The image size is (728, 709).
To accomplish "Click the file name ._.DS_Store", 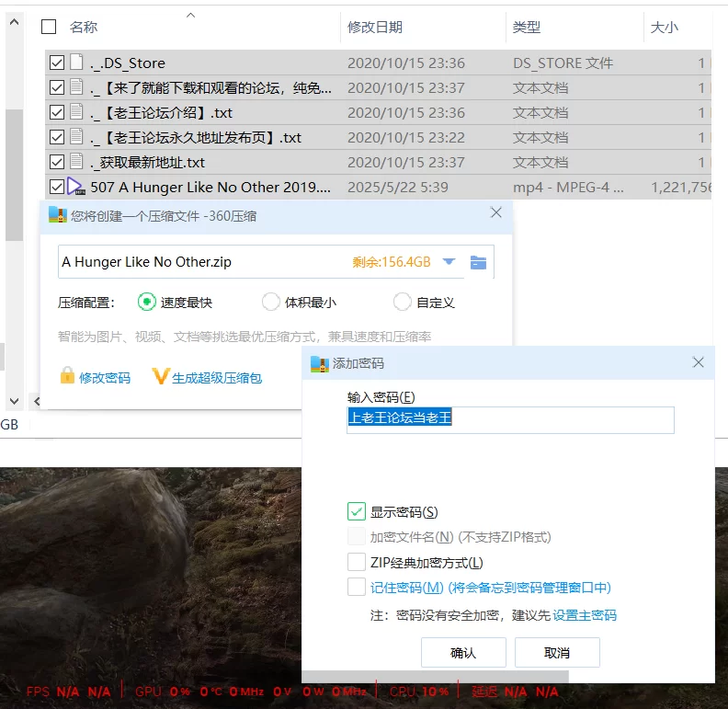I will point(128,63).
